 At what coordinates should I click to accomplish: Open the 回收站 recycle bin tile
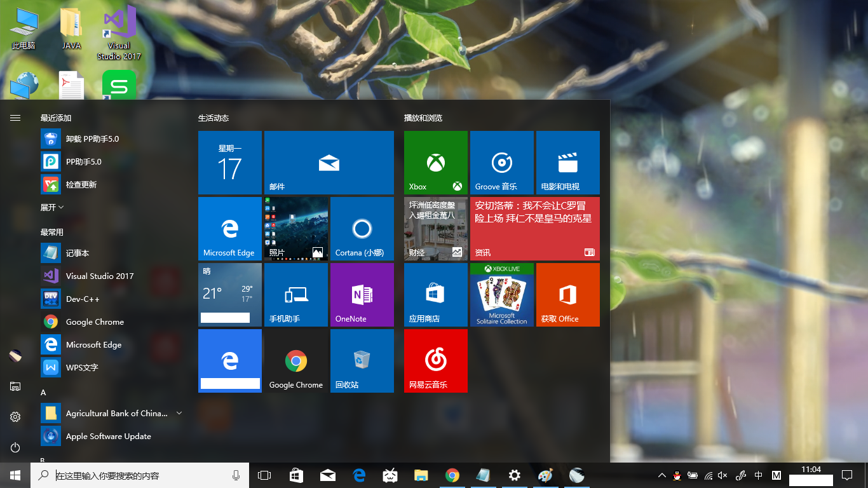362,361
